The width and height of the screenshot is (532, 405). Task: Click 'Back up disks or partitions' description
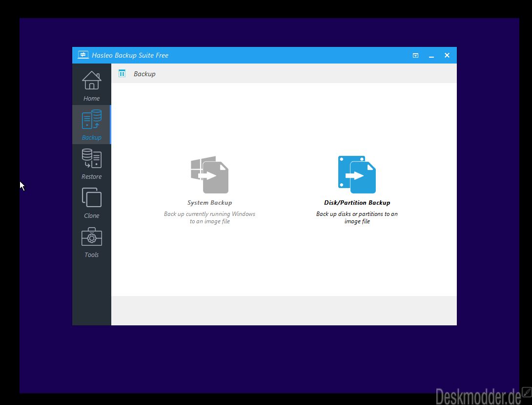(x=357, y=217)
